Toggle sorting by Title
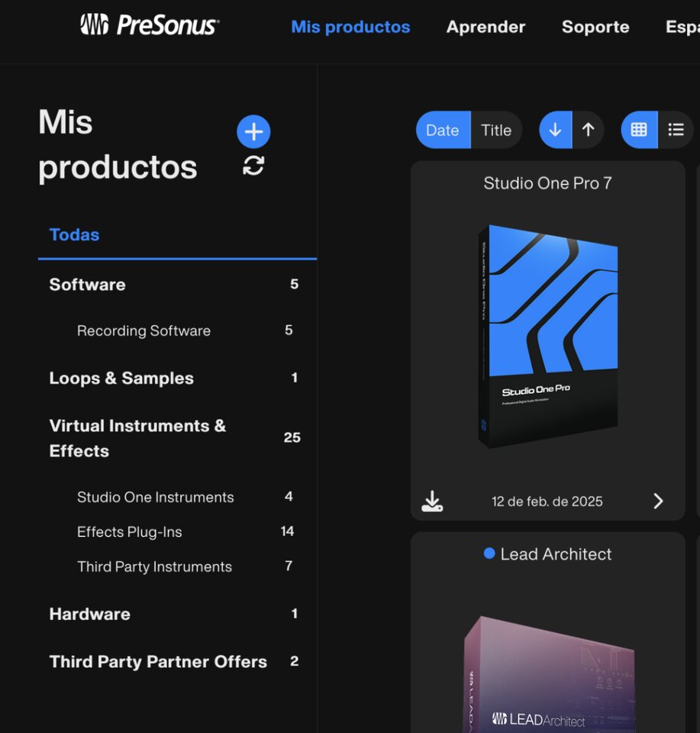The width and height of the screenshot is (700, 733). point(497,130)
